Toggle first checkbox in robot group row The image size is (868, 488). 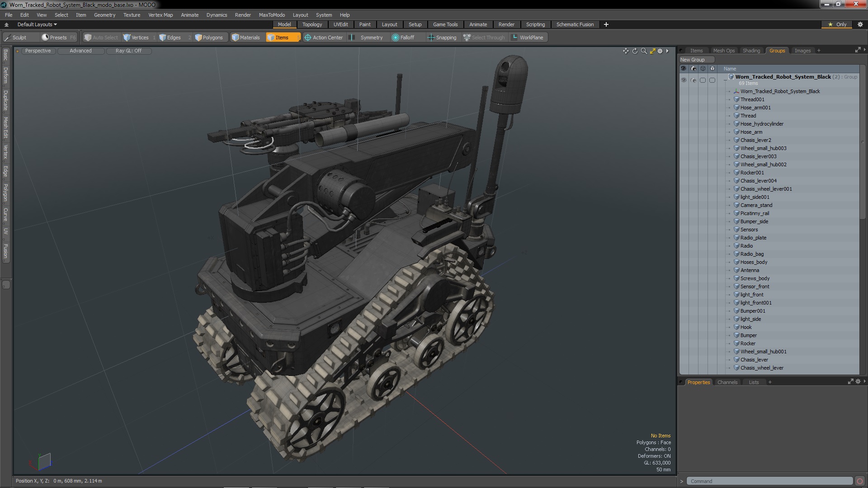coord(703,80)
